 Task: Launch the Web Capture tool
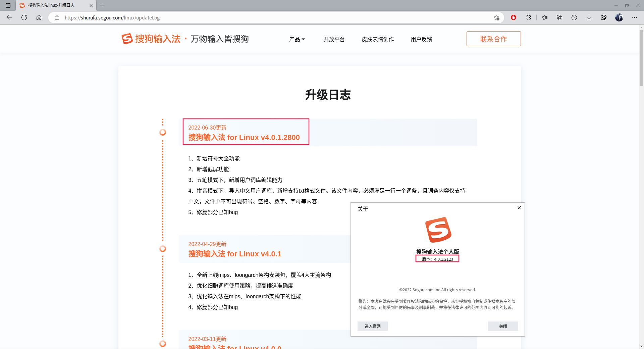(x=604, y=17)
